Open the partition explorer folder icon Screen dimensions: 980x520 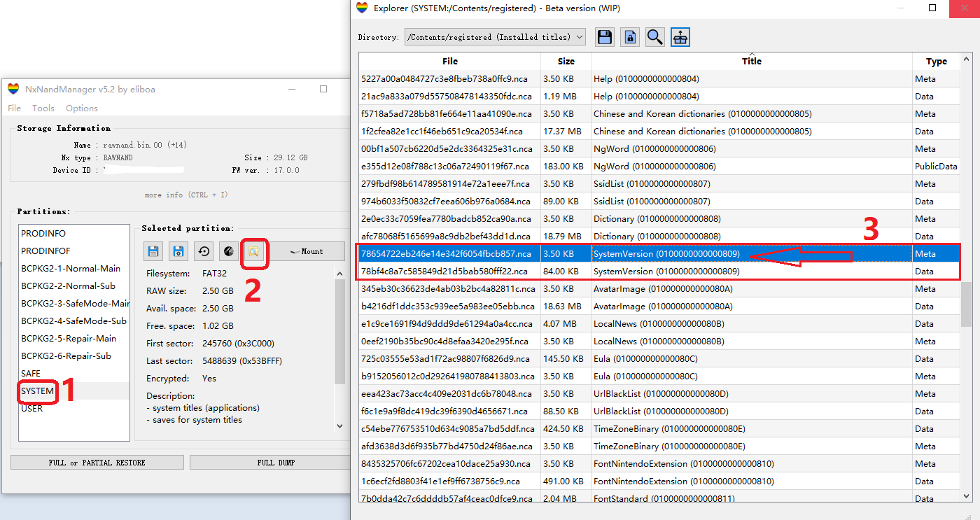tap(253, 251)
